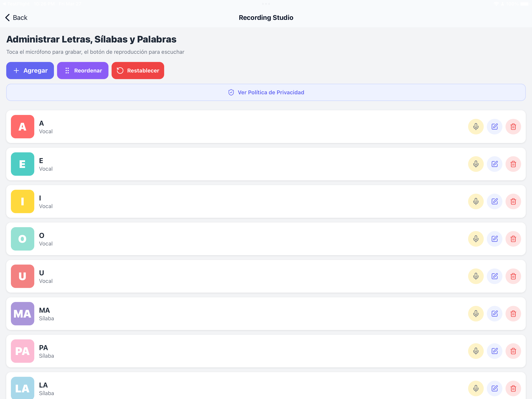532x399 pixels.
Task: Edit the MA syllable entry
Action: (x=494, y=314)
